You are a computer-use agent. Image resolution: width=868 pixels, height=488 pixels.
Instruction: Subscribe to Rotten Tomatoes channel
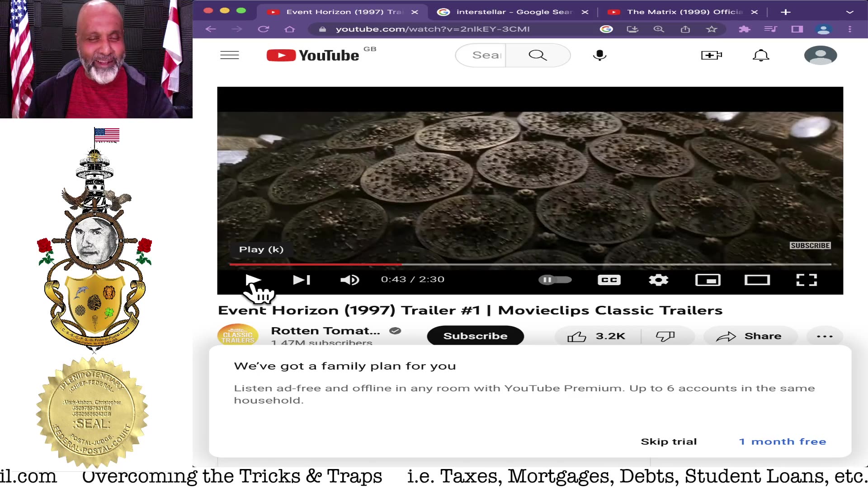click(475, 336)
